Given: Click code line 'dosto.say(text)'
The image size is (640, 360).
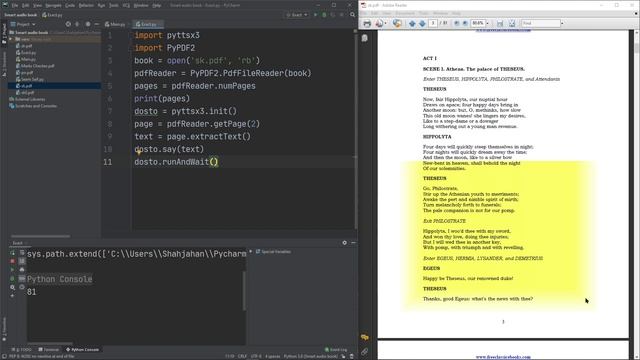Looking at the screenshot, I should [169, 149].
